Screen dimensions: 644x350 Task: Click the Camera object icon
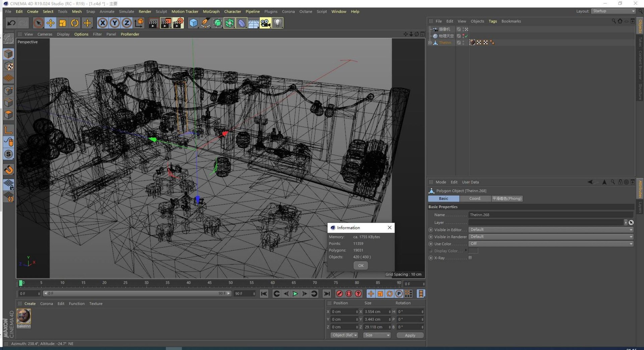[265, 23]
